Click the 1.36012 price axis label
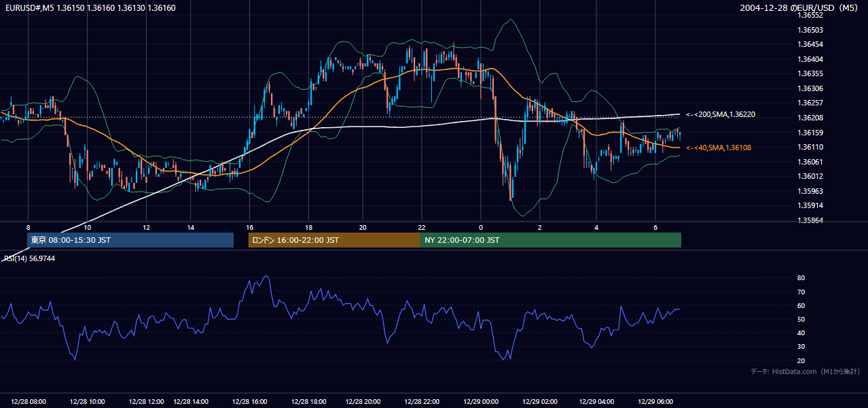868x408 pixels. point(810,176)
